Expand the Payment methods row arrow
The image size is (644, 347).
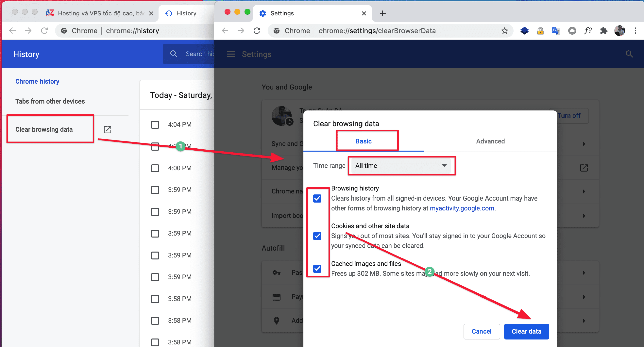(x=584, y=297)
